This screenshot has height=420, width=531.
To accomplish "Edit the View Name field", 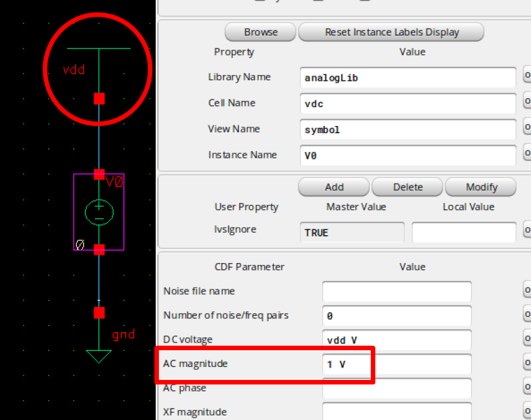I will (x=408, y=129).
